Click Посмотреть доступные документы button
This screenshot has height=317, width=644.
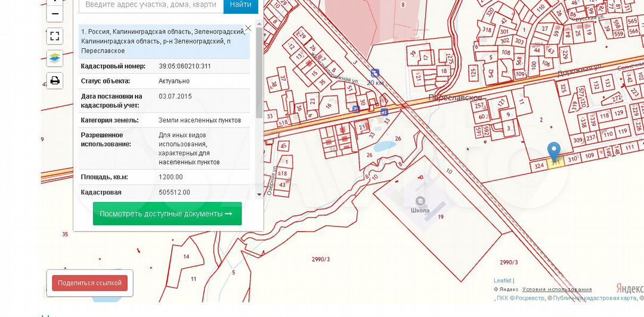(167, 213)
